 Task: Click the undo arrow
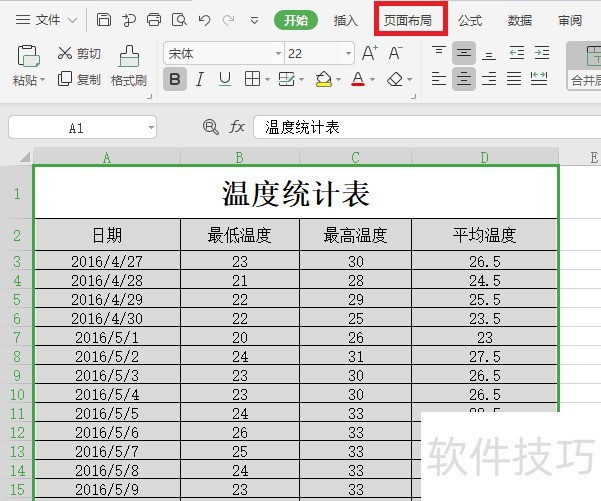[x=204, y=20]
